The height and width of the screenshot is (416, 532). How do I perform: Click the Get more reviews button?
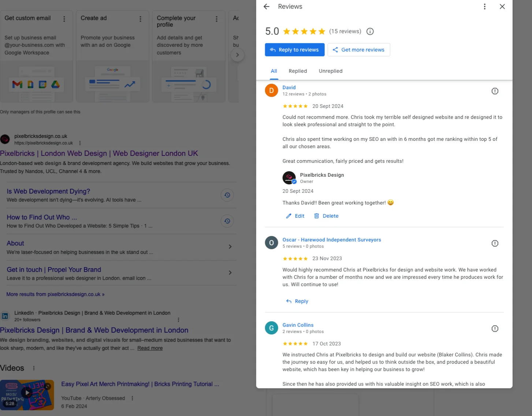[359, 50]
